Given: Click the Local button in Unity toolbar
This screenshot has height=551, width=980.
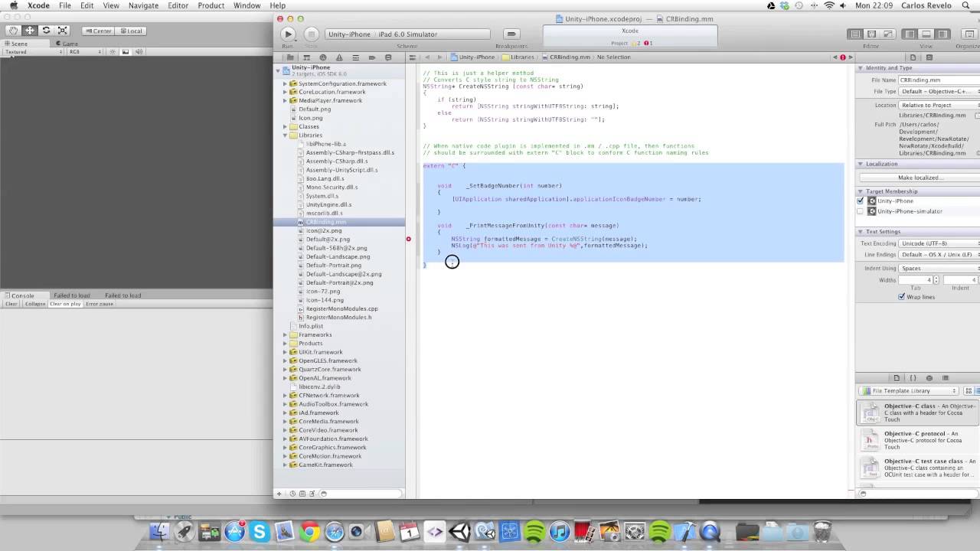Looking at the screenshot, I should [x=130, y=31].
